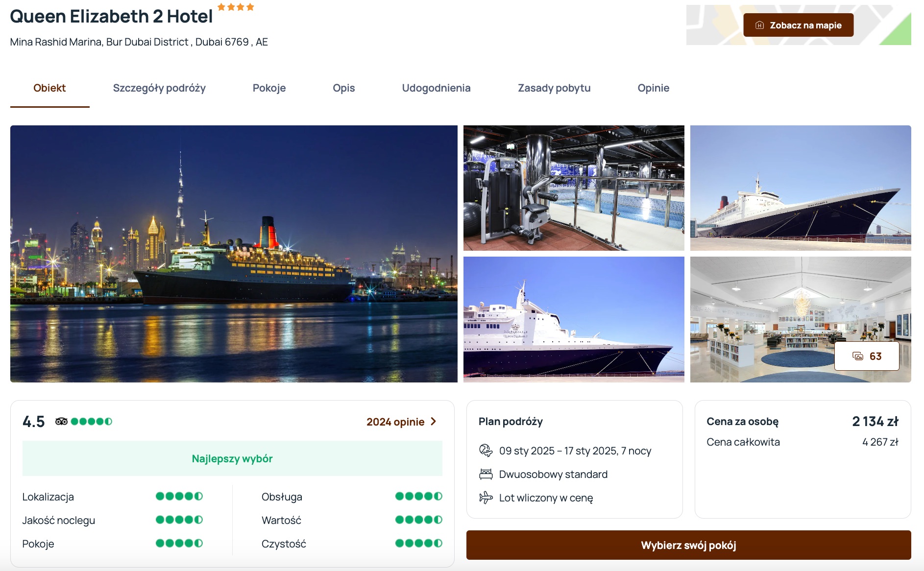Click the 4 267 zł total price

[880, 442]
